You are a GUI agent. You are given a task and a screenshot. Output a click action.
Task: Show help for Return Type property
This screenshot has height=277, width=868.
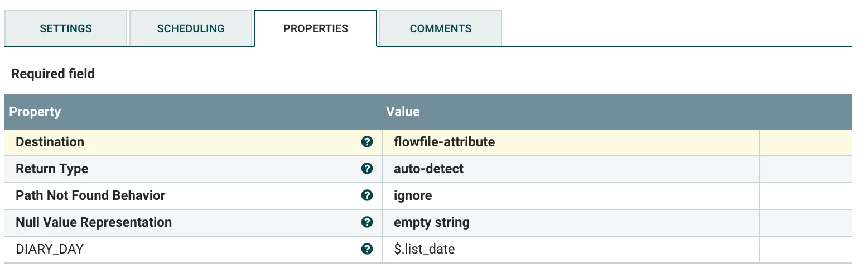click(367, 169)
